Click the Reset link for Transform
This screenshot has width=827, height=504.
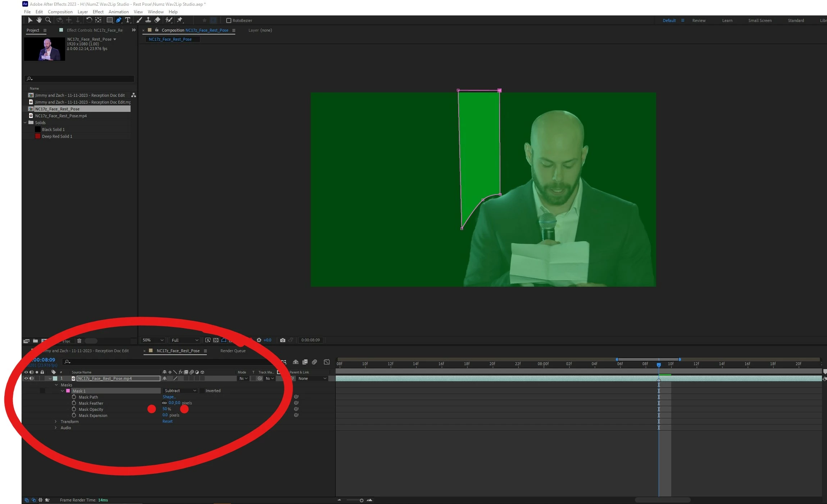tap(167, 422)
